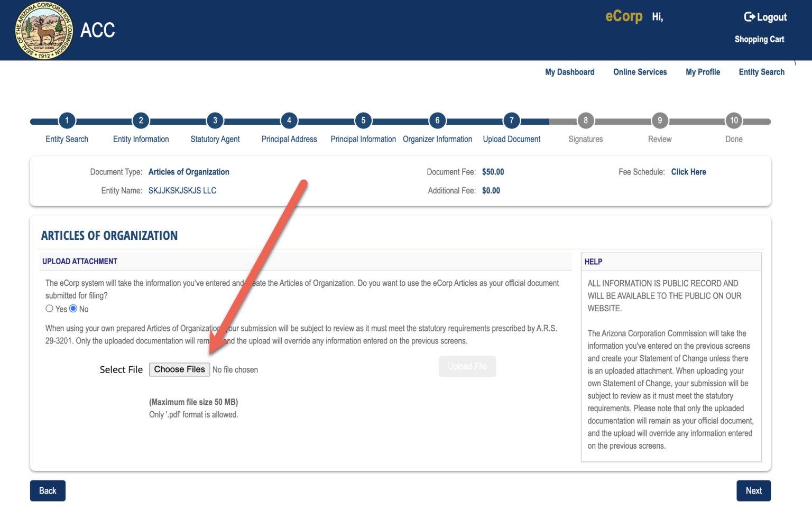Open Online Services

pos(640,72)
